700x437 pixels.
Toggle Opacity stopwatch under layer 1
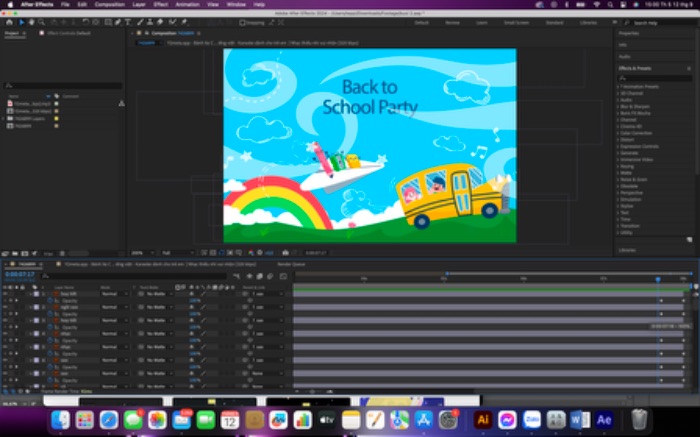click(50, 300)
